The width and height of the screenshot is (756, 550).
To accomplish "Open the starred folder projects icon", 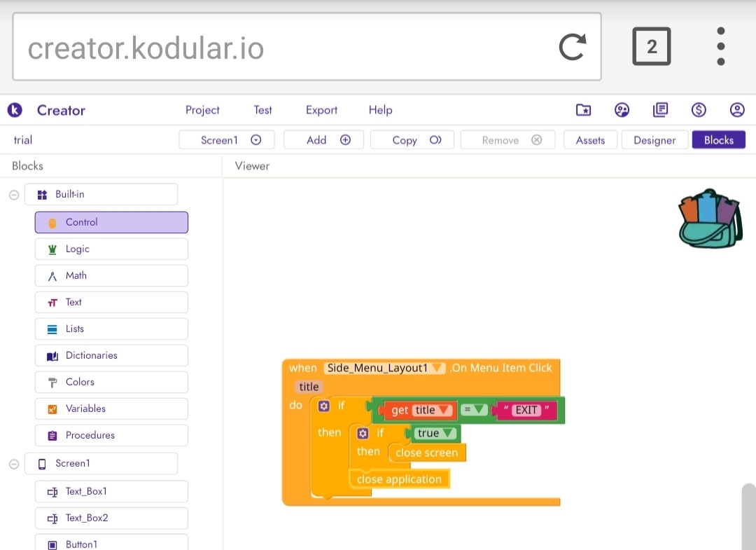I will (x=583, y=110).
